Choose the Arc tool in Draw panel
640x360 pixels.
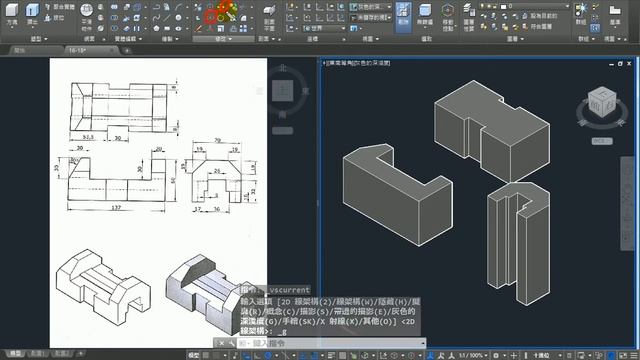(178, 7)
